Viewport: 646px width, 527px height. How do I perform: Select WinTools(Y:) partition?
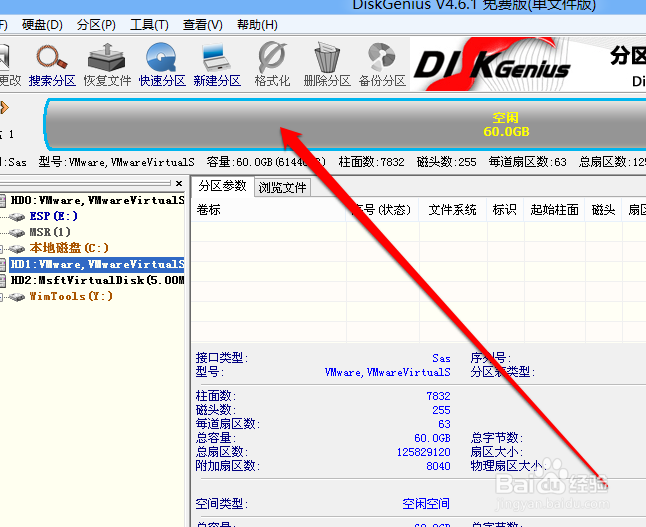click(71, 296)
